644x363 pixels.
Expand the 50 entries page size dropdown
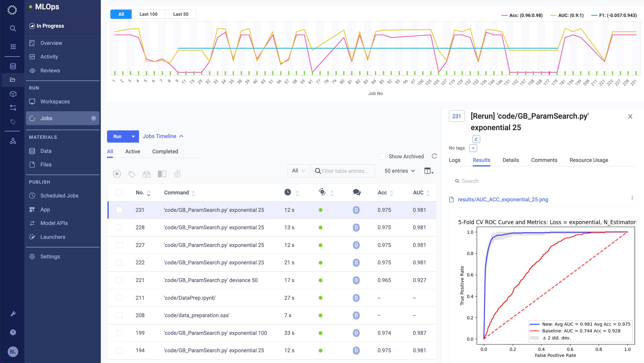click(x=399, y=171)
